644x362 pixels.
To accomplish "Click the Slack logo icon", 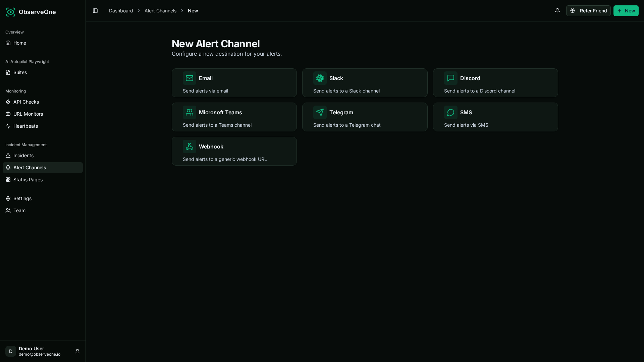I will pyautogui.click(x=320, y=78).
